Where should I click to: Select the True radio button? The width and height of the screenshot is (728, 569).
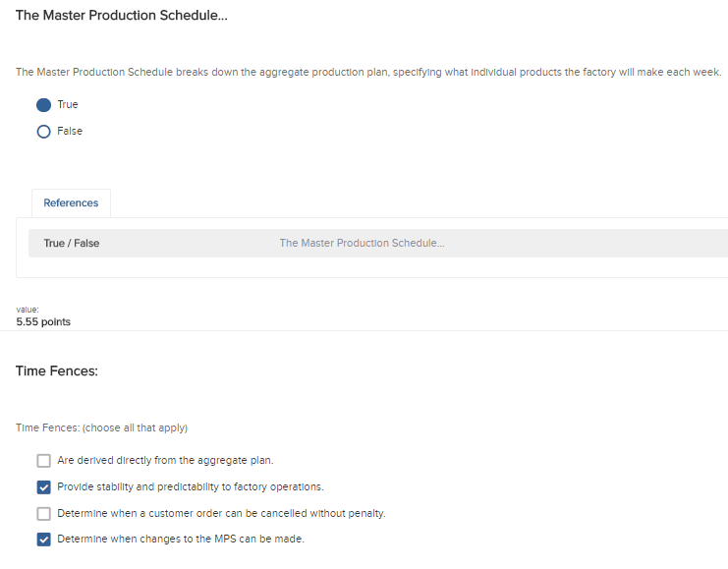coord(43,105)
